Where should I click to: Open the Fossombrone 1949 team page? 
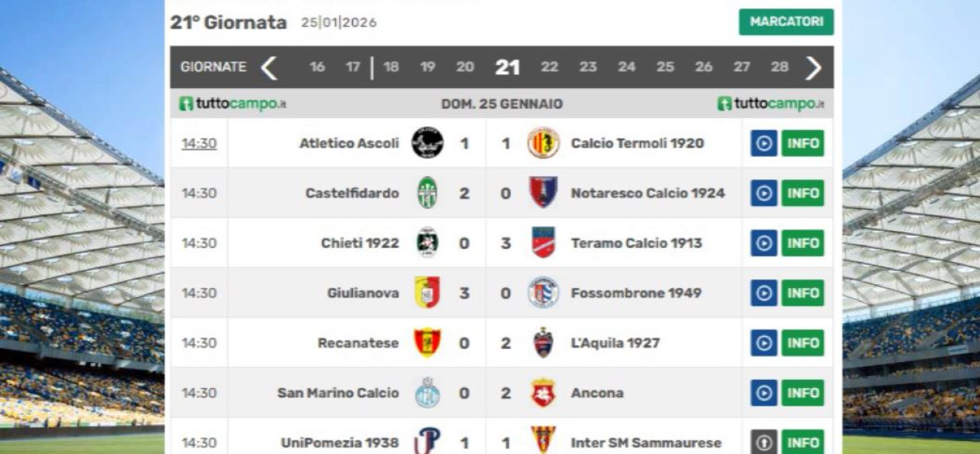(635, 292)
